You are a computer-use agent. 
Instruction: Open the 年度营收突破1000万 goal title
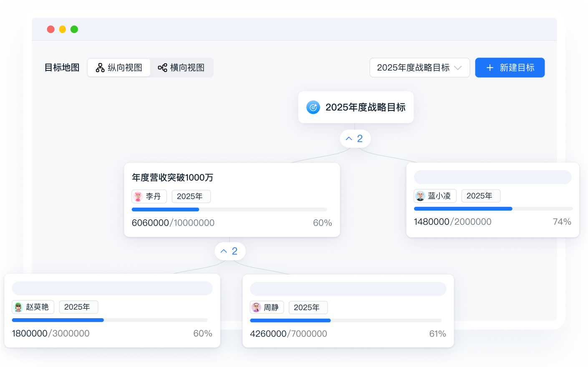point(172,178)
